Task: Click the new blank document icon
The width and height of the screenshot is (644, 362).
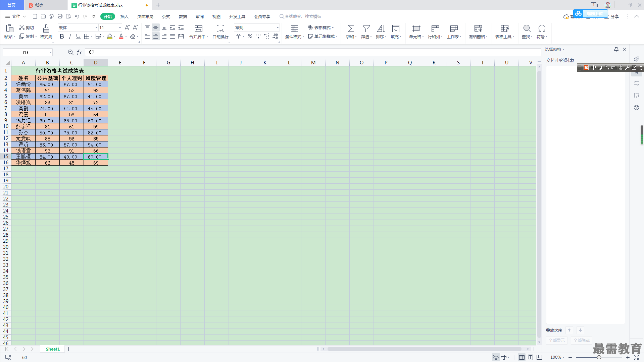Action: (35, 16)
